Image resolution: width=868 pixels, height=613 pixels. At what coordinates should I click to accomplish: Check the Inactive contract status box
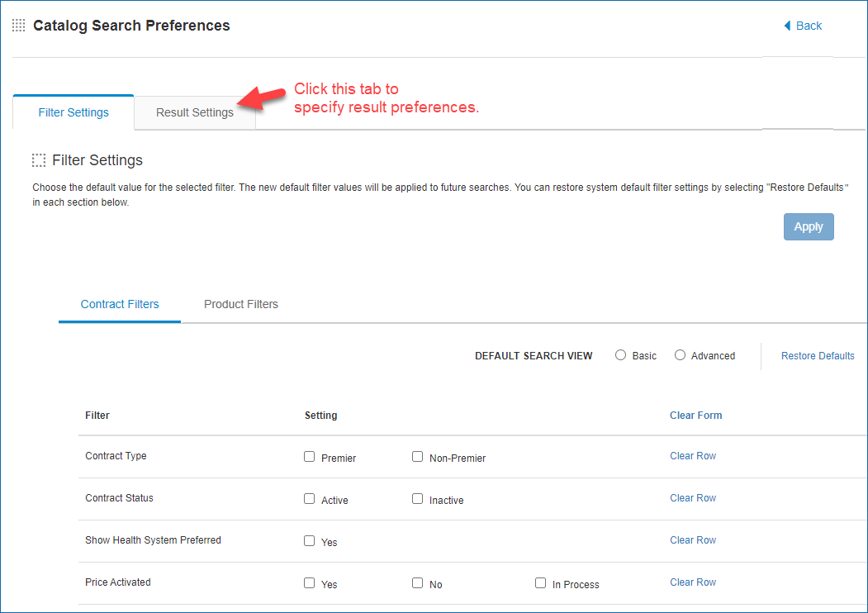pyautogui.click(x=418, y=498)
